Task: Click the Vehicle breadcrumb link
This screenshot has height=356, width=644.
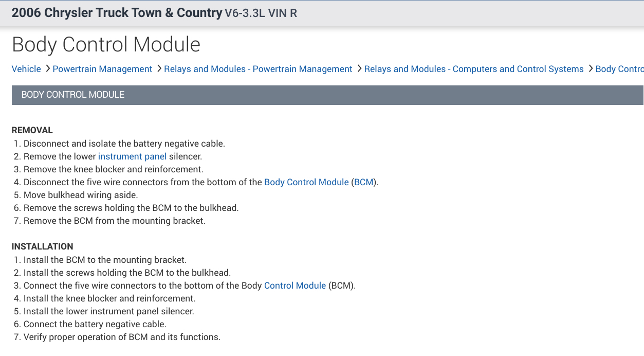Action: [x=26, y=69]
